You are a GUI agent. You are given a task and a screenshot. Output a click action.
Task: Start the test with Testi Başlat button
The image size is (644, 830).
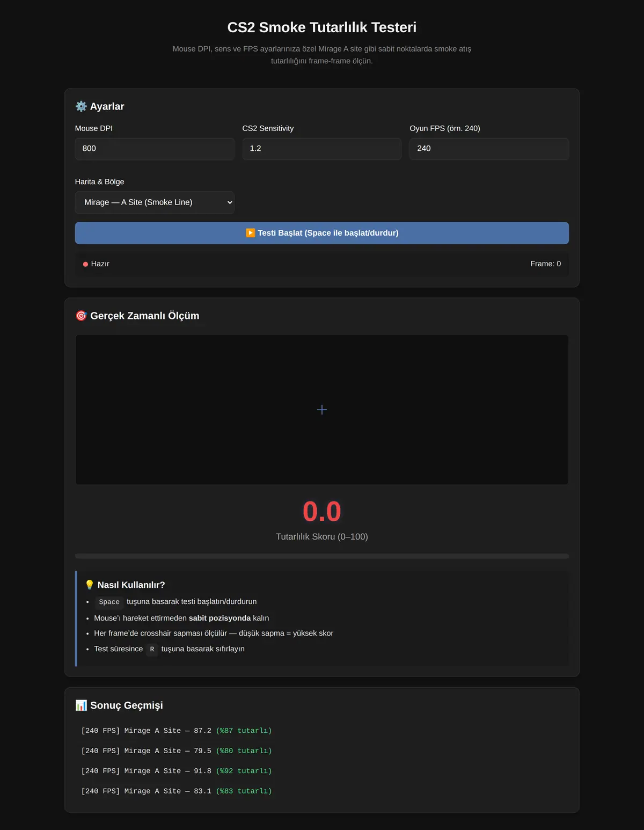[x=322, y=233]
